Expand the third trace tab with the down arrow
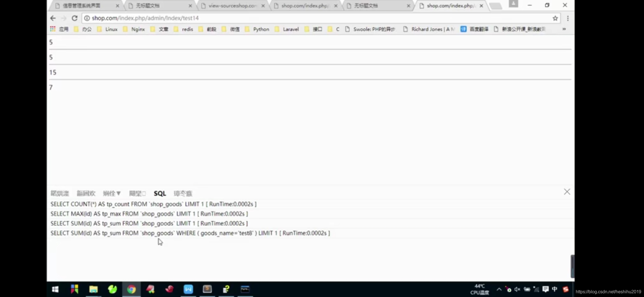The image size is (644, 297). click(112, 193)
